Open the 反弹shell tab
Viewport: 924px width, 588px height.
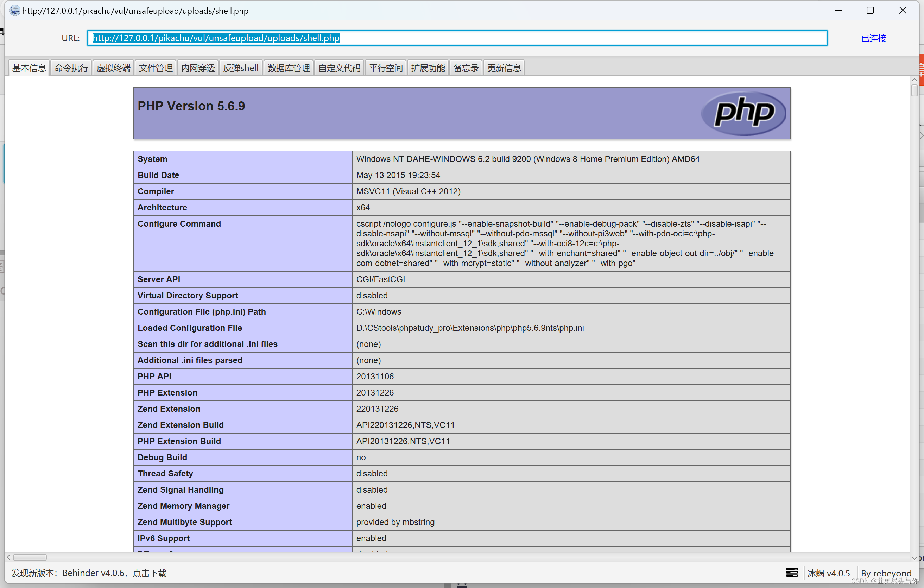pos(241,68)
